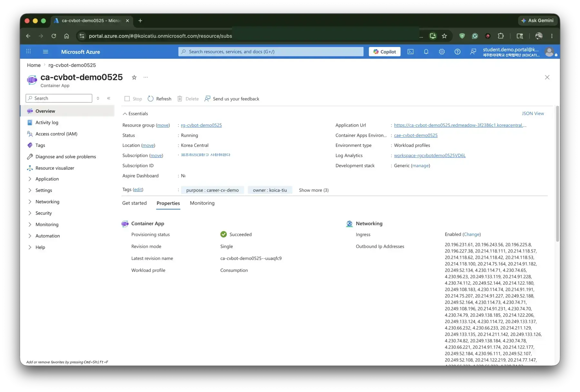The width and height of the screenshot is (580, 392).
Task: Favorite ca-cvbot-demo0525 with the star
Action: pyautogui.click(x=134, y=77)
